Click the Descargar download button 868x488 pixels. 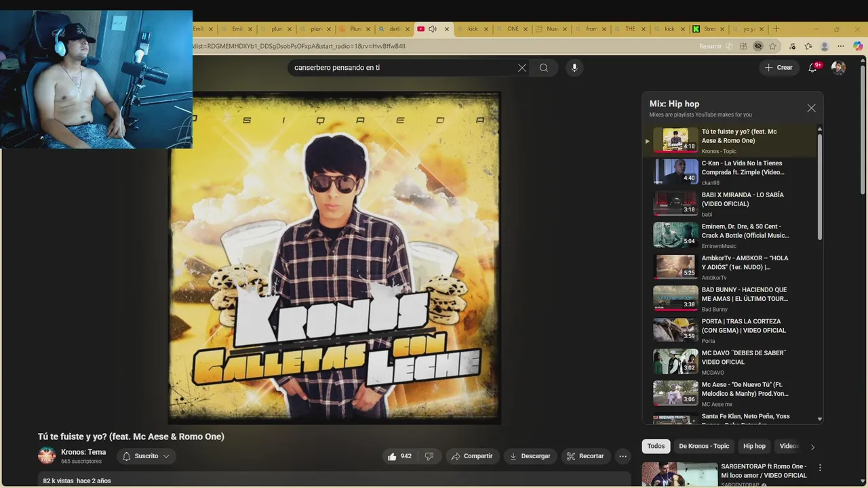tap(530, 456)
